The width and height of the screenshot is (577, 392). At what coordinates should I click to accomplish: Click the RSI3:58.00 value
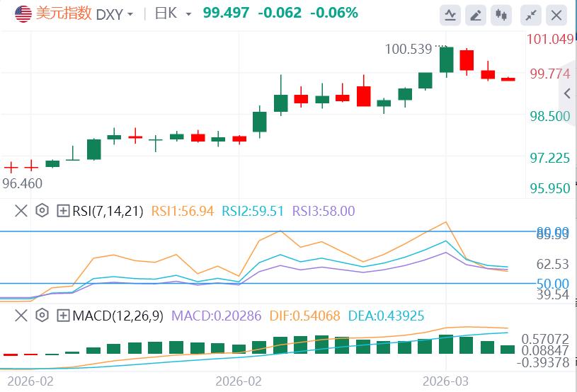324,211
